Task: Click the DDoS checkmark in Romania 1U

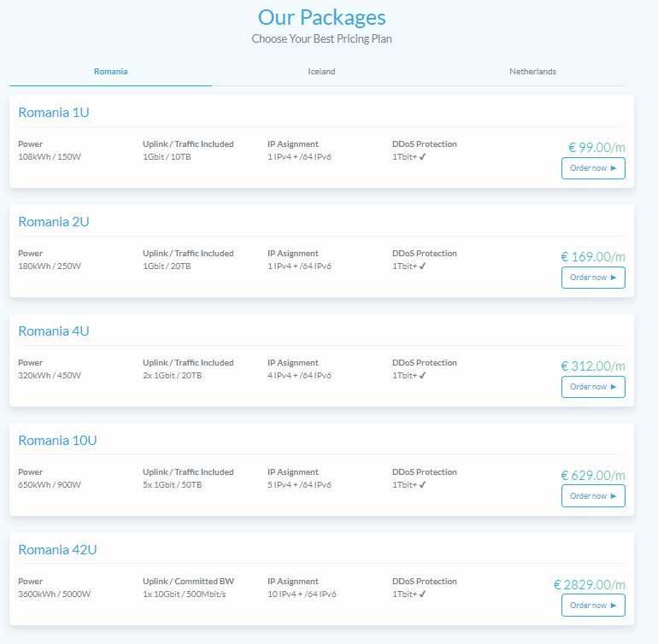Action: pos(422,157)
